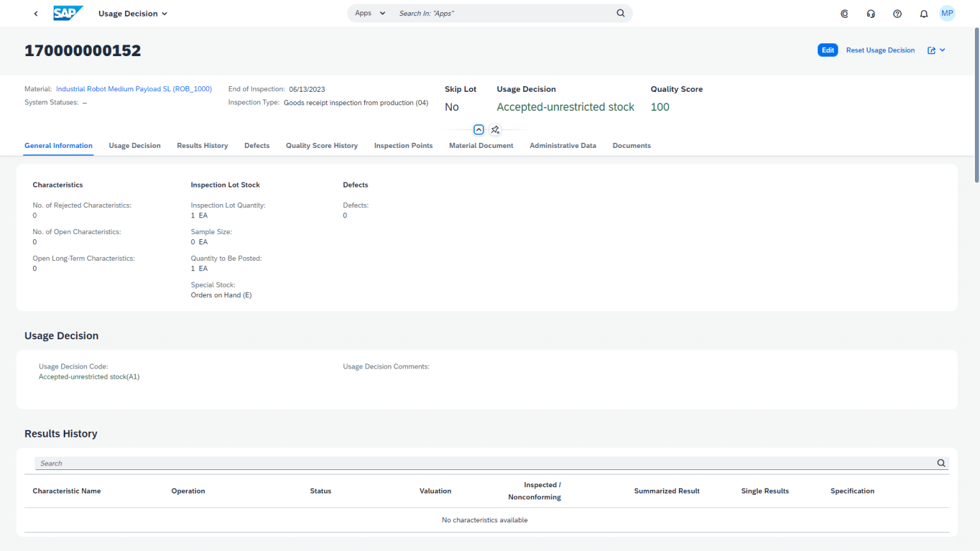Expand the share button dropdown arrow
The width and height of the screenshot is (980, 551).
tap(942, 50)
